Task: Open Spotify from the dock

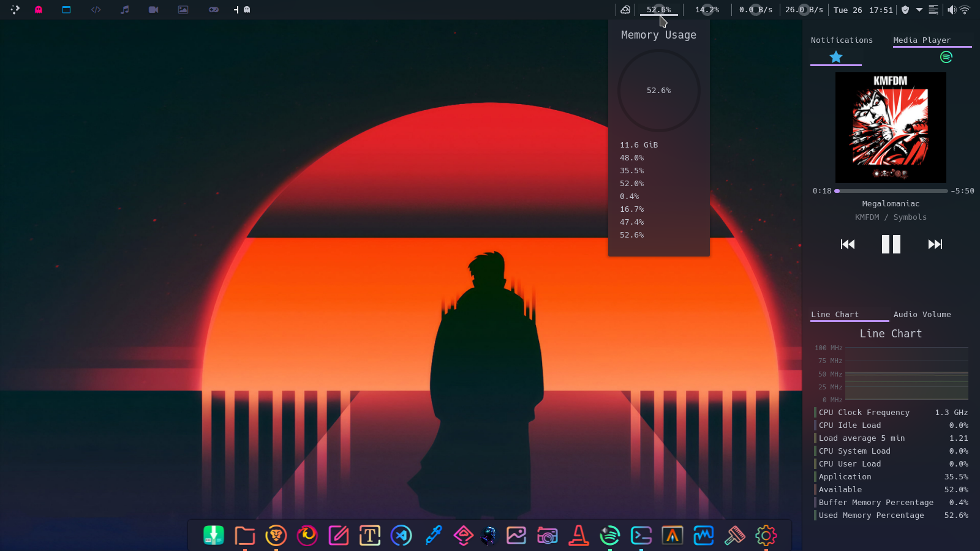Action: point(610,536)
